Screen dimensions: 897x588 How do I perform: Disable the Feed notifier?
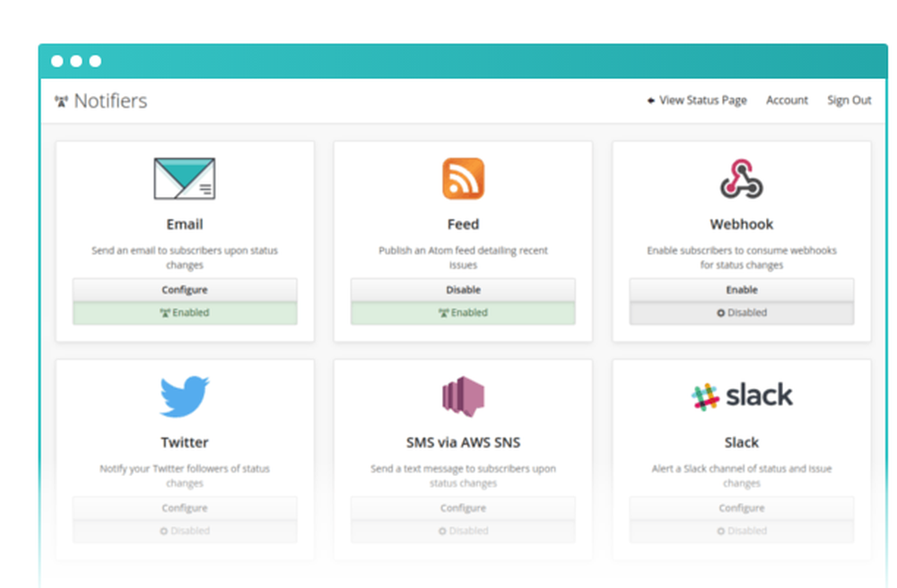pyautogui.click(x=464, y=290)
